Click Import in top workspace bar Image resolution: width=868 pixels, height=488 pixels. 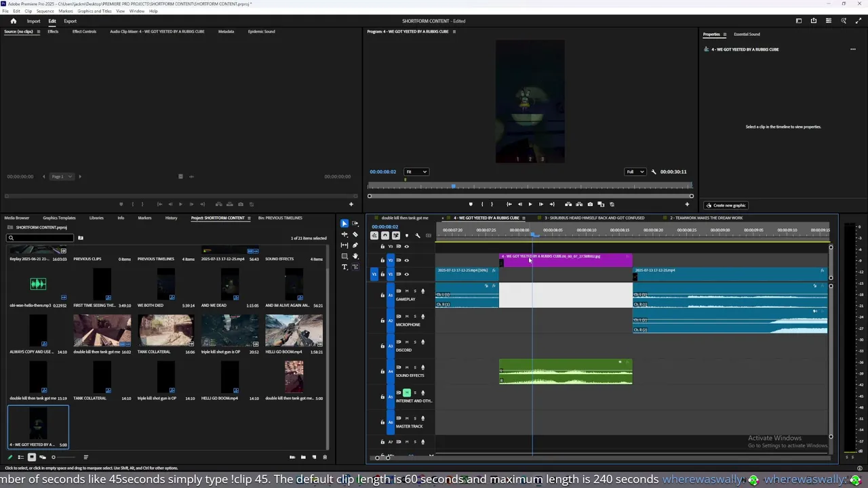tap(33, 21)
